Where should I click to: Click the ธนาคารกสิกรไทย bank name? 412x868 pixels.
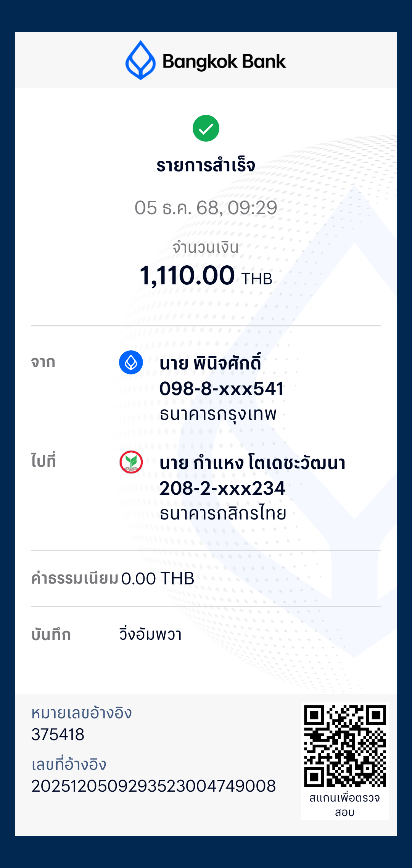tap(223, 514)
